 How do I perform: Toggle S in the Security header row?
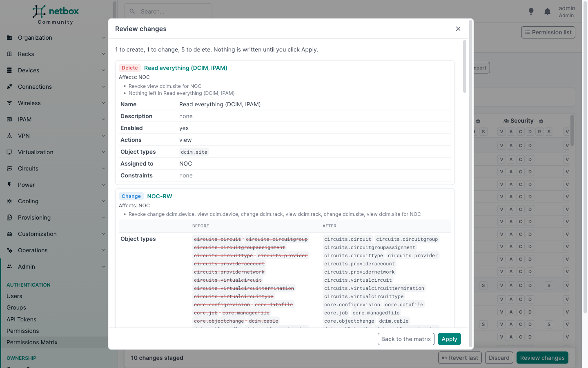coord(549,132)
